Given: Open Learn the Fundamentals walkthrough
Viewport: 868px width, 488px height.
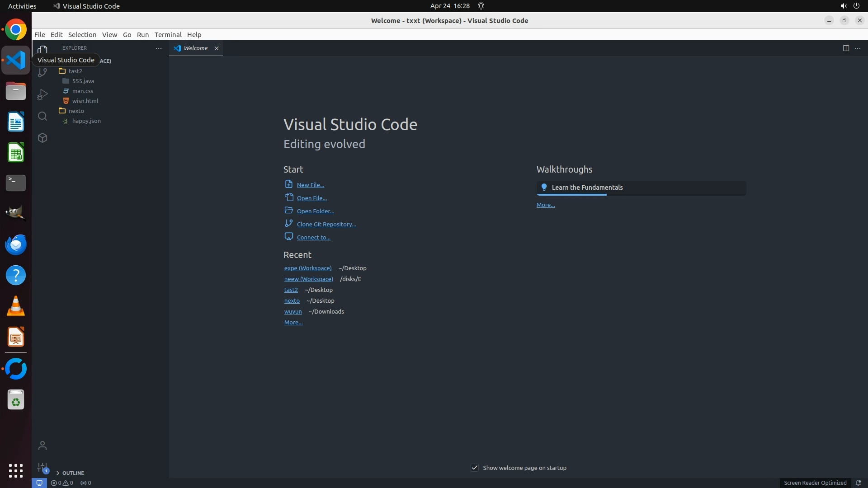Looking at the screenshot, I should point(587,188).
